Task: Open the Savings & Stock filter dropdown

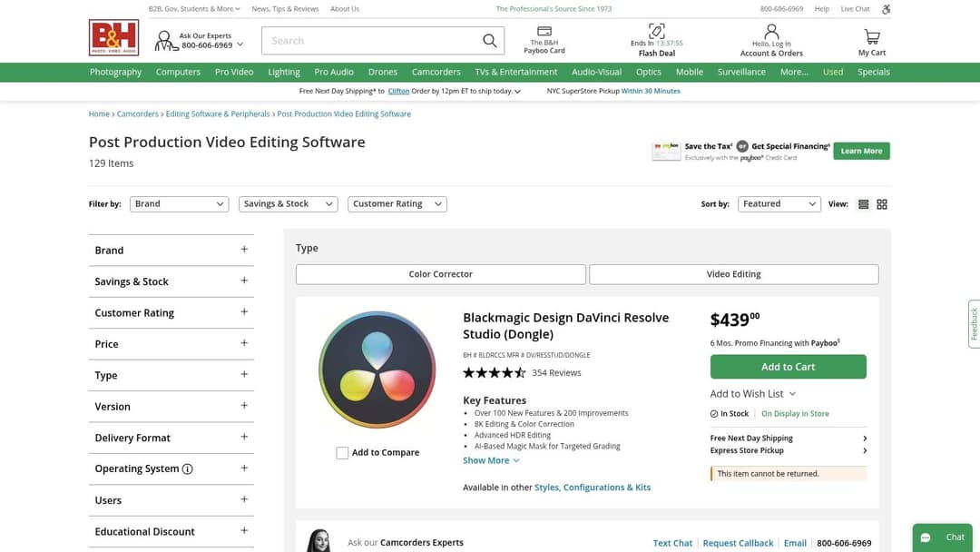Action: (289, 204)
